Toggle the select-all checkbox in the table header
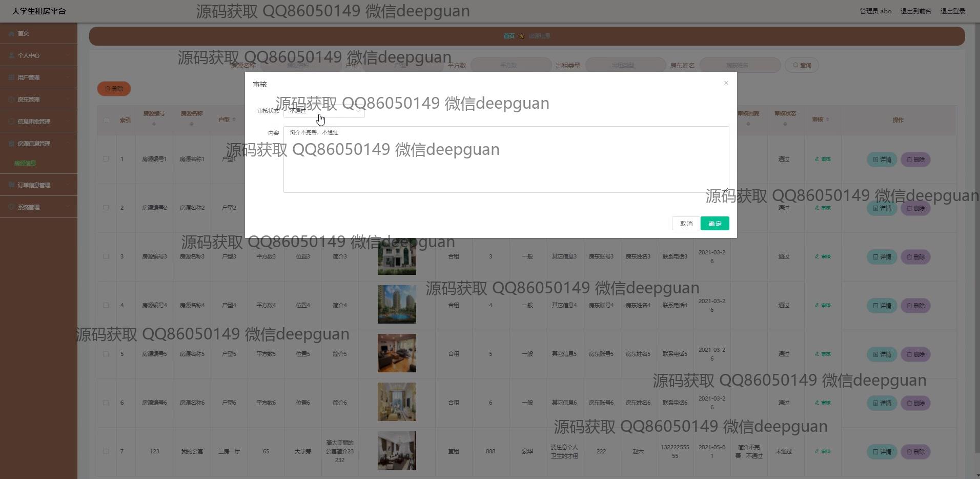The image size is (980, 479). [x=106, y=120]
